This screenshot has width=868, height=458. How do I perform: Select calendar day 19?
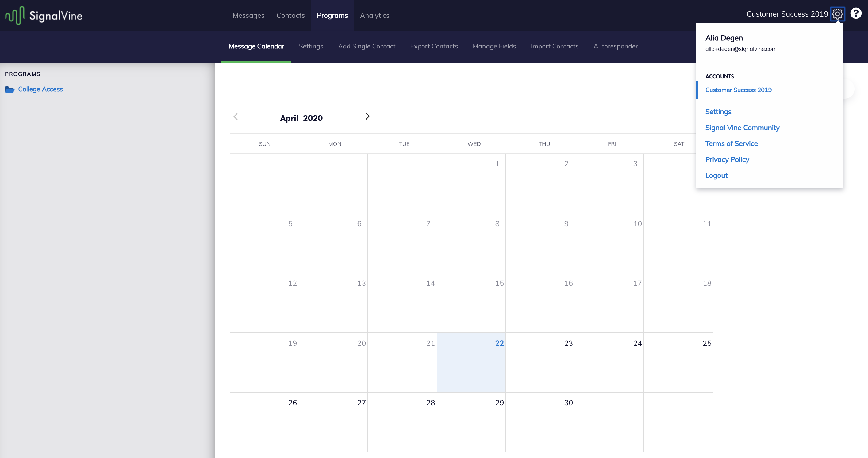click(x=264, y=363)
